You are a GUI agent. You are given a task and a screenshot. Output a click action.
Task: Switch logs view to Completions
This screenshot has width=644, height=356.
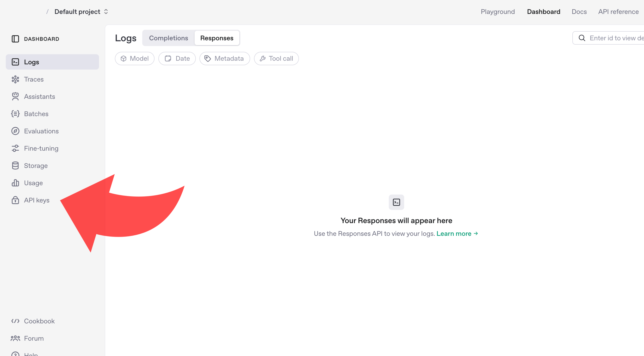[168, 38]
